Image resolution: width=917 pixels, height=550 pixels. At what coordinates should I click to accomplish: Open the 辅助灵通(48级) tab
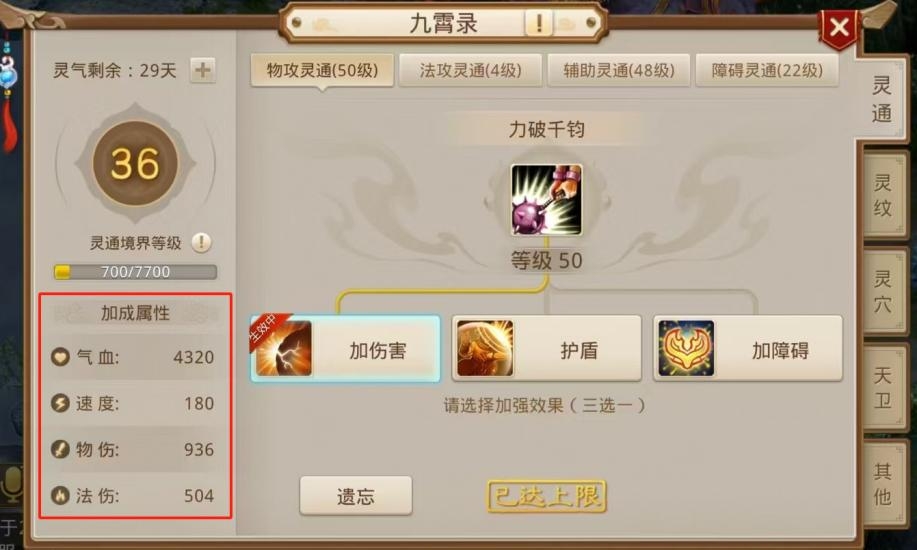click(619, 71)
